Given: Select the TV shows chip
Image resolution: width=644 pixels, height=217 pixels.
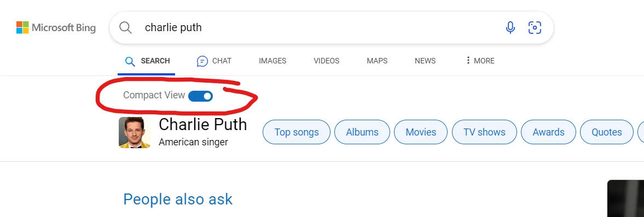Looking at the screenshot, I should coord(484,132).
